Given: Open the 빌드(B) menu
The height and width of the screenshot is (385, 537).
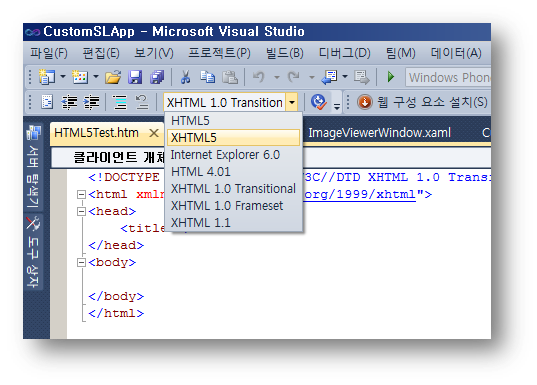Looking at the screenshot, I should (x=284, y=53).
